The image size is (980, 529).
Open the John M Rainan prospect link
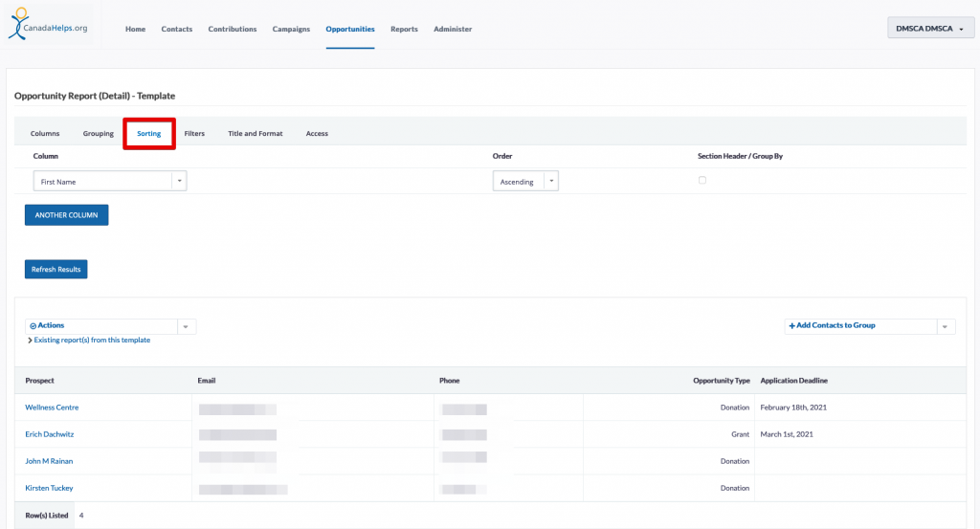(x=49, y=461)
